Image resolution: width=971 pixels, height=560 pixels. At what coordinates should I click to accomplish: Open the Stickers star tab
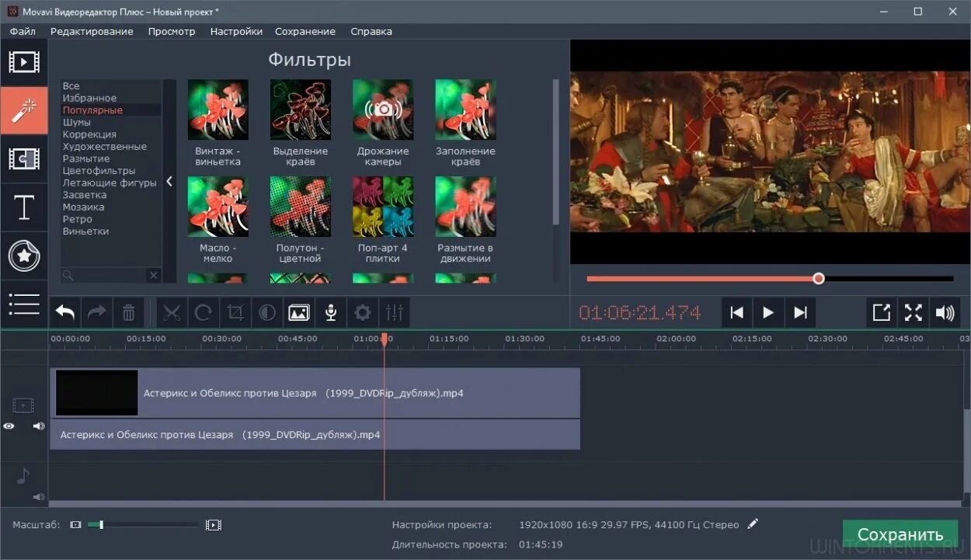(23, 256)
